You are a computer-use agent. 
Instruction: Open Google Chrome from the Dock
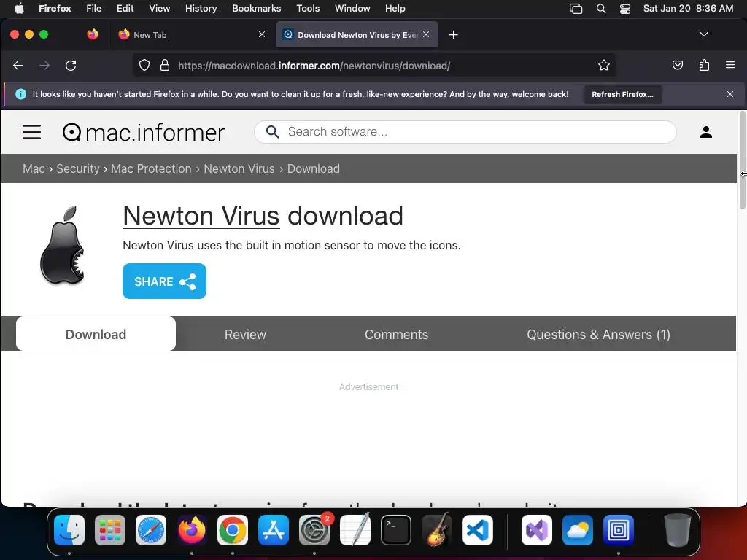233,530
